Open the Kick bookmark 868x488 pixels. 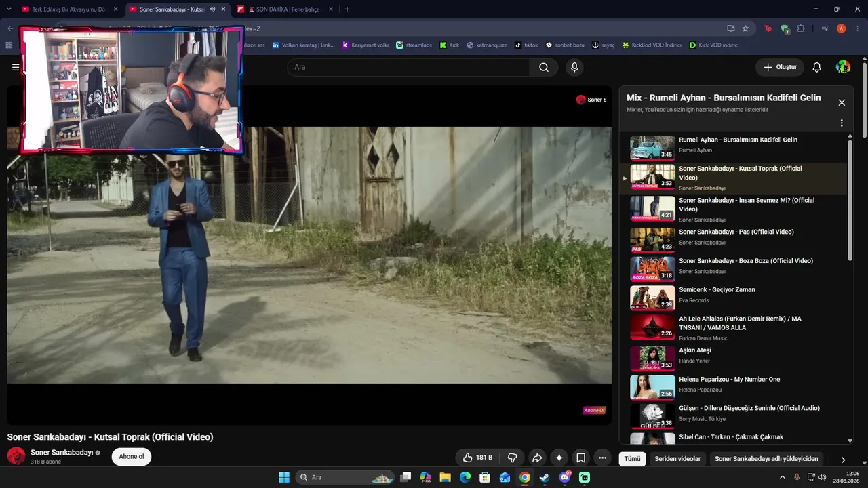click(450, 45)
